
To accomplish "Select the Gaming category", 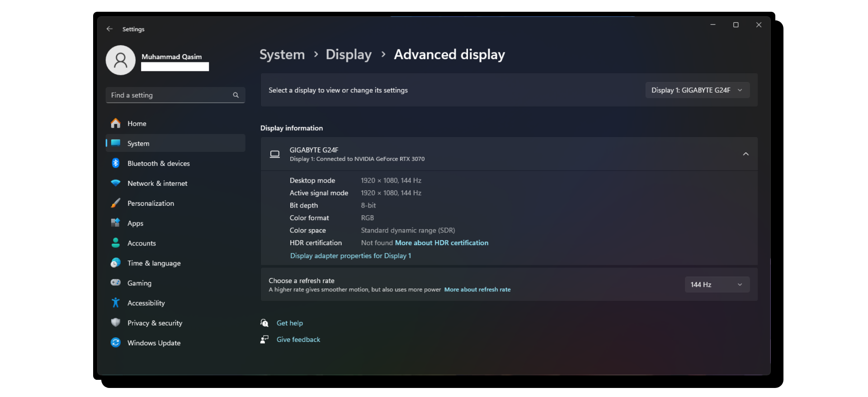I will [175, 283].
